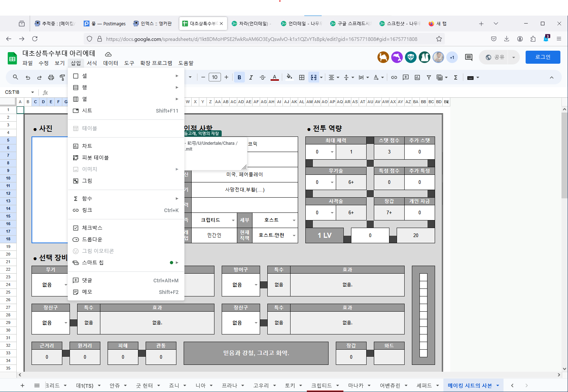Click the undo icon in toolbar
Screen dimensions: 568x392
[x=28, y=77]
